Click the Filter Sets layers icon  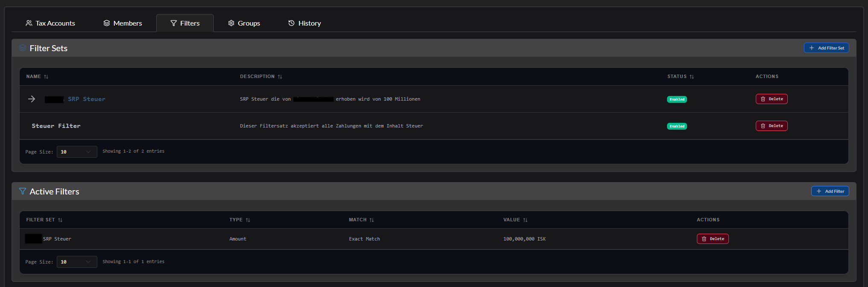23,48
